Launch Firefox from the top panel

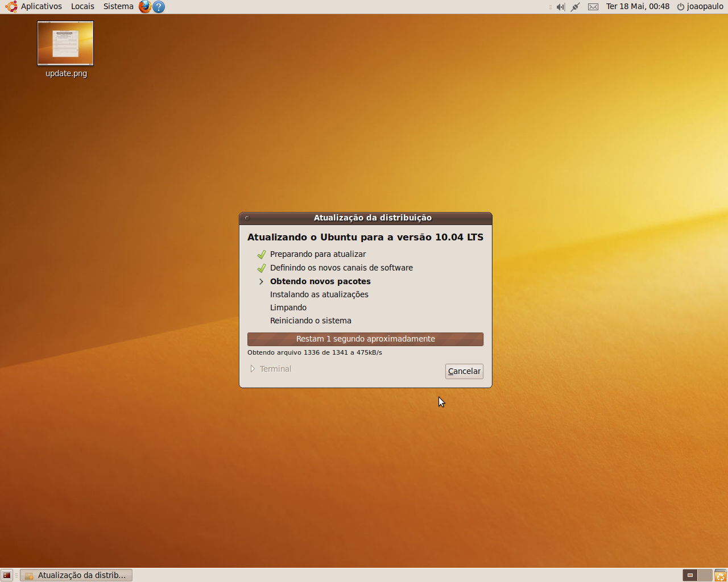145,7
